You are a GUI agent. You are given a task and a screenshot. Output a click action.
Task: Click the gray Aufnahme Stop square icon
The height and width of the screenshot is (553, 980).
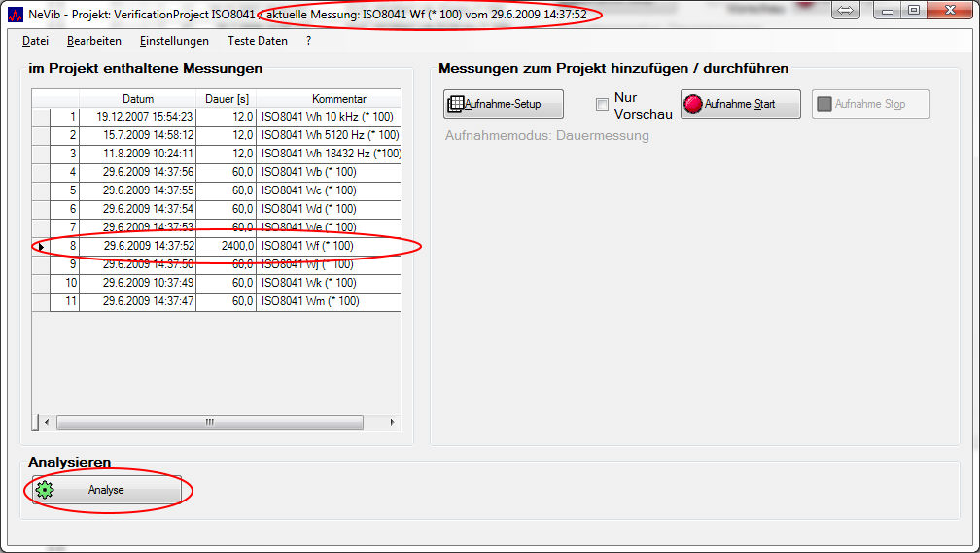[824, 104]
